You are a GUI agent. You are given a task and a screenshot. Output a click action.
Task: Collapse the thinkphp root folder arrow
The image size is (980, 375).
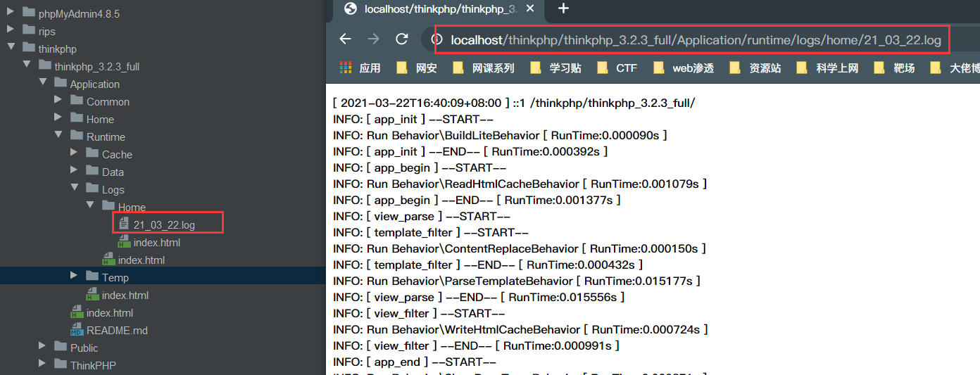(10, 48)
